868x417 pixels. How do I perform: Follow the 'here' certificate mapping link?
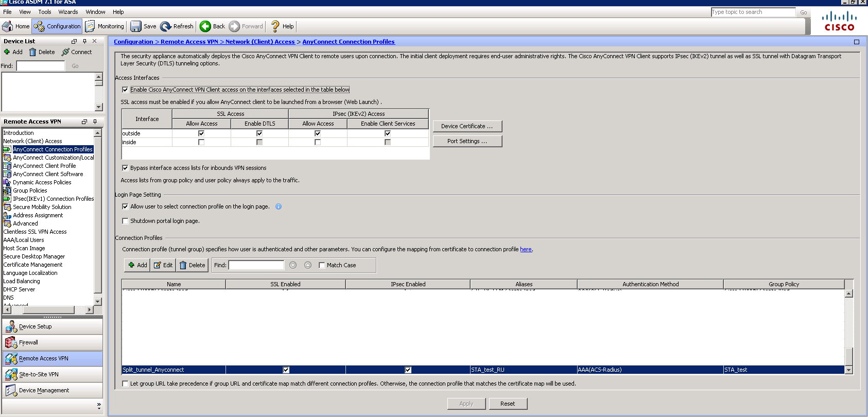(x=526, y=249)
